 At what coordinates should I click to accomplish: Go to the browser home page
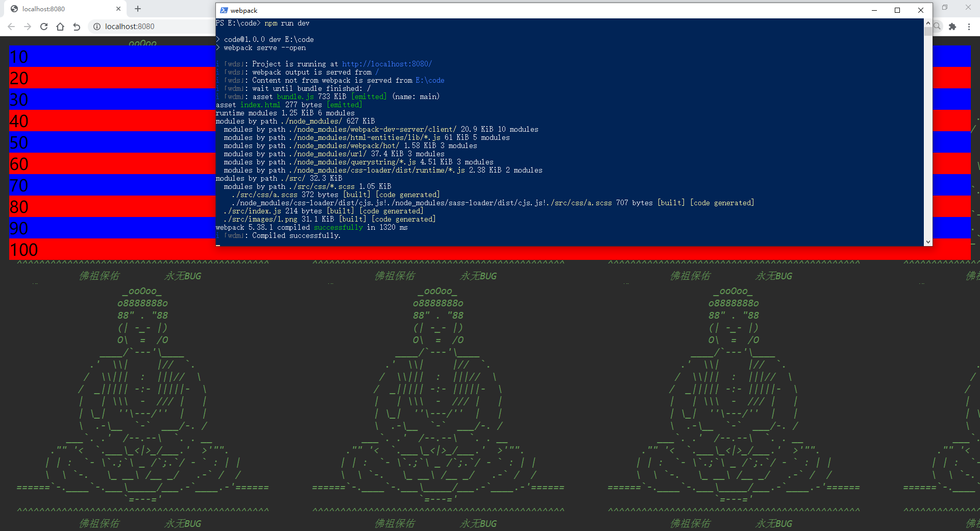click(x=60, y=27)
